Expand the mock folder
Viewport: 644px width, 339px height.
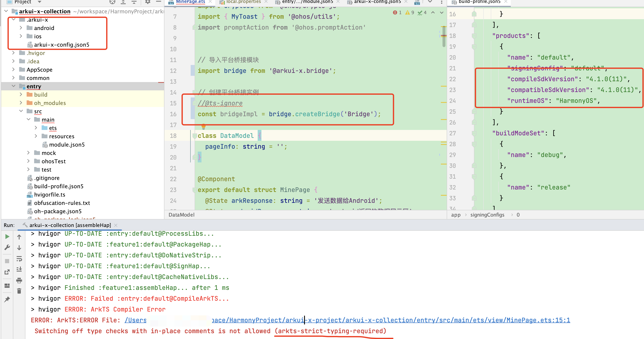click(x=28, y=153)
